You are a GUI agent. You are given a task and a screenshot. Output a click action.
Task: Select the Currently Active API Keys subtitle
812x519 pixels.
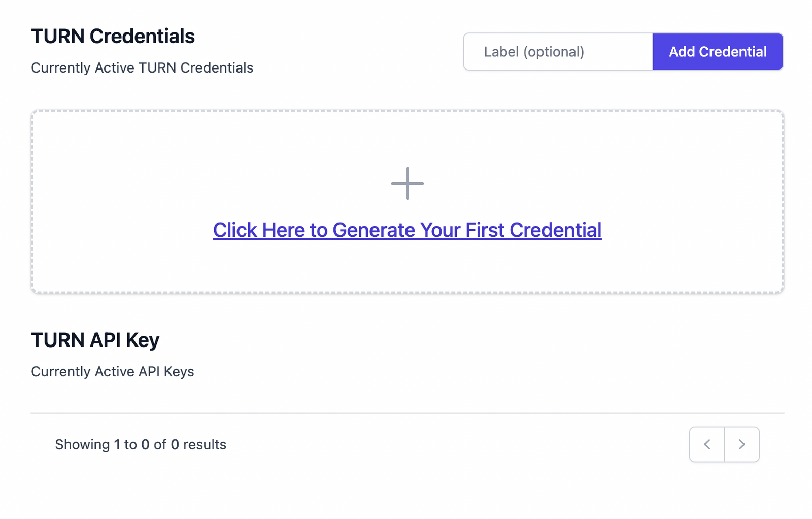click(113, 372)
